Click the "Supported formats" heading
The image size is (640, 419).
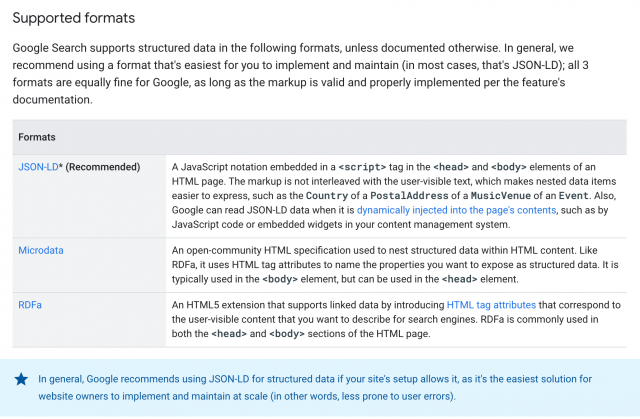coord(74,19)
